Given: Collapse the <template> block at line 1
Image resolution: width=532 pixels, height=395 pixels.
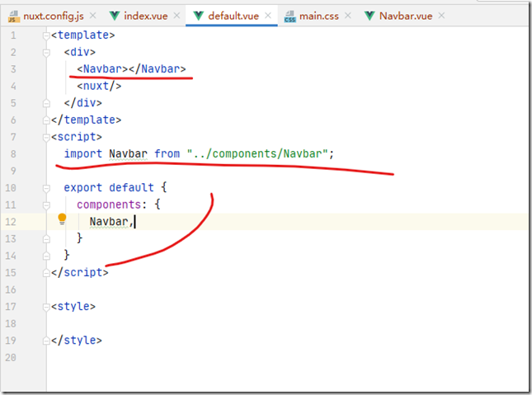Looking at the screenshot, I should coord(46,35).
